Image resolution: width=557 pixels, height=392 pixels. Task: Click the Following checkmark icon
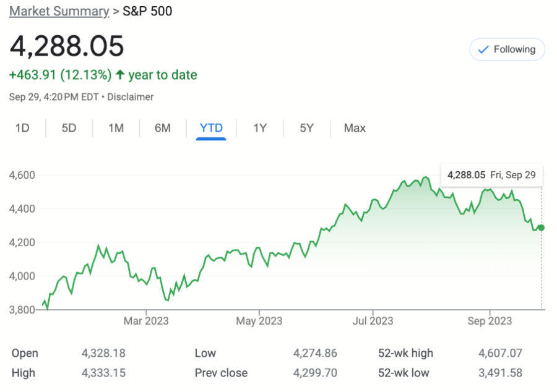[483, 49]
